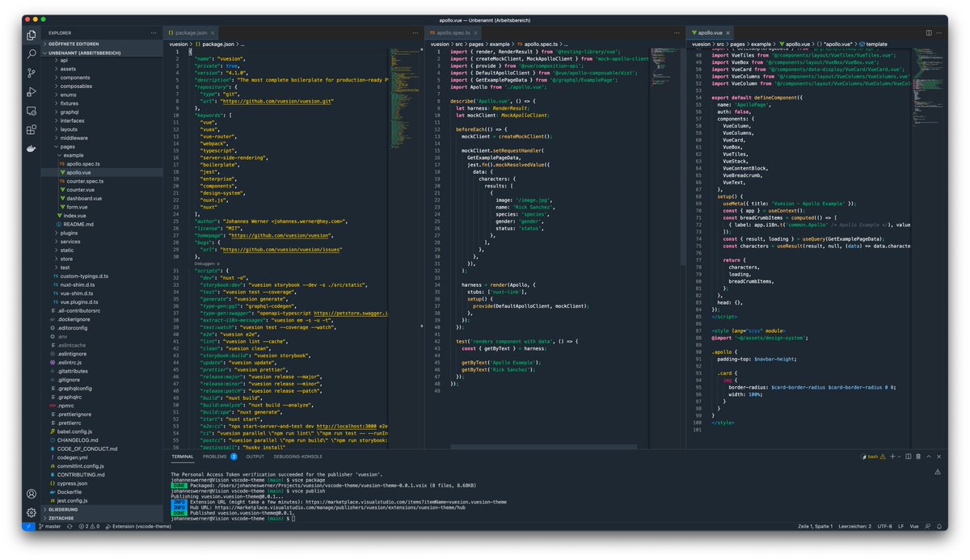The image size is (970, 560).
Task: Open the Accounts menu icon
Action: 32,494
